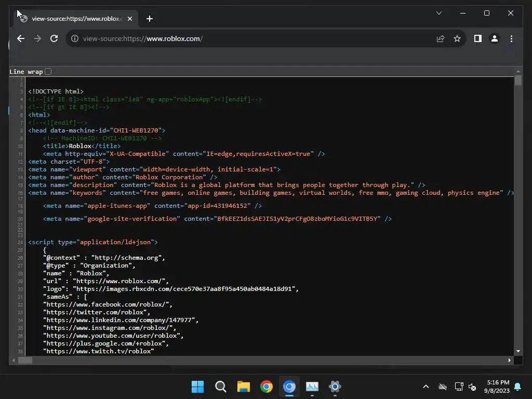This screenshot has width=532, height=399.
Task: Click the google-site-verification content string
Action: pyautogui.click(x=297, y=219)
